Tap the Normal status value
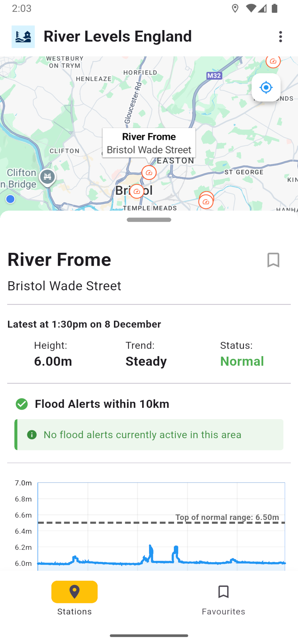Viewport: 298px width, 644px height. pyautogui.click(x=242, y=361)
